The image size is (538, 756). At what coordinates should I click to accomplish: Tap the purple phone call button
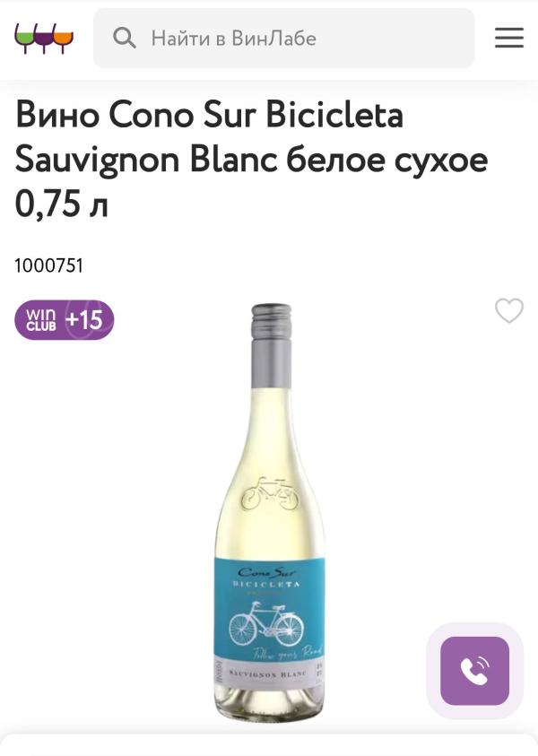click(x=475, y=671)
